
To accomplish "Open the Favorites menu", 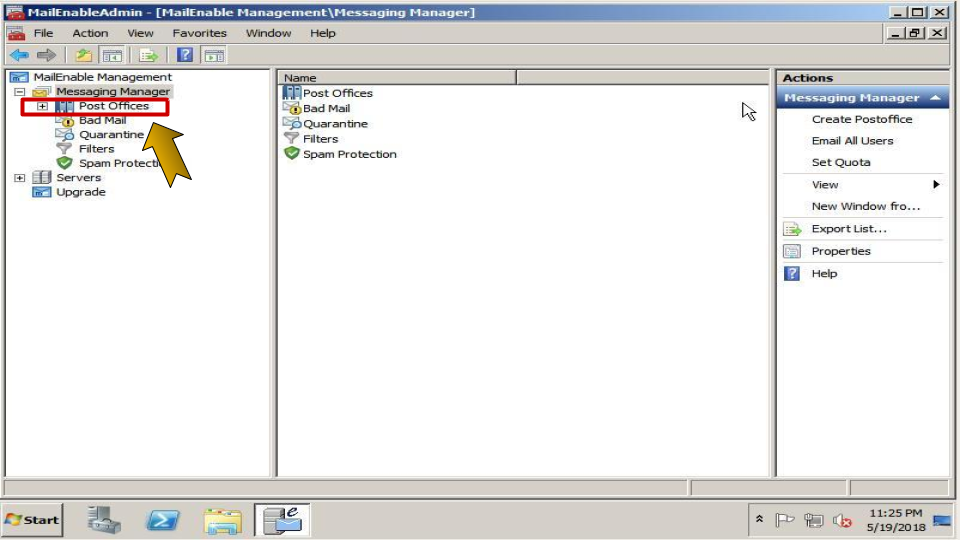I will coord(200,33).
